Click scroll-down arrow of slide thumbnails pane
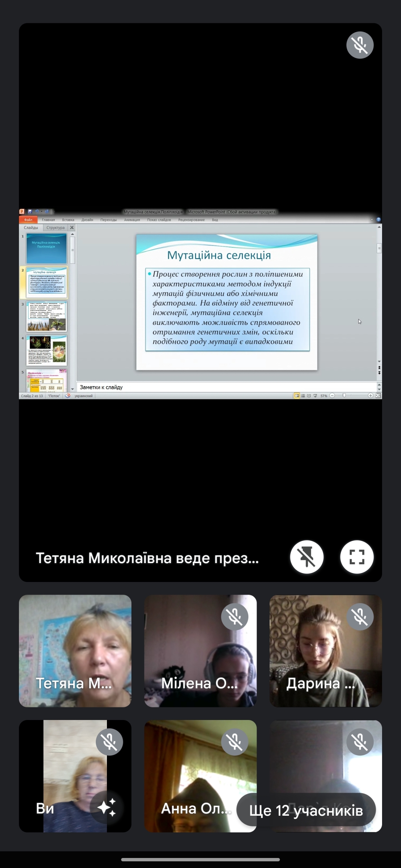The height and width of the screenshot is (868, 401). (x=72, y=389)
